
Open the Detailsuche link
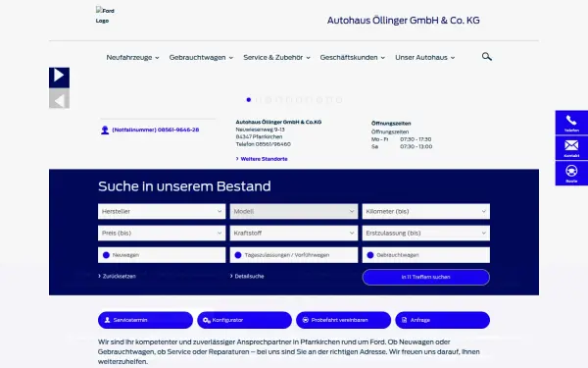247,276
